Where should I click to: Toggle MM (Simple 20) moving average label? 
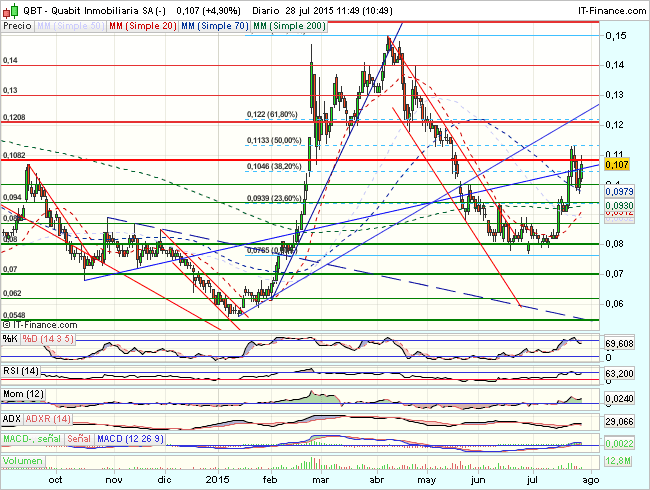142,26
